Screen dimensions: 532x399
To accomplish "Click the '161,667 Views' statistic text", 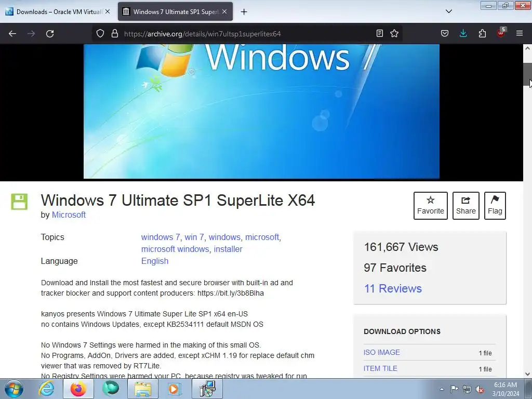I will [x=401, y=247].
